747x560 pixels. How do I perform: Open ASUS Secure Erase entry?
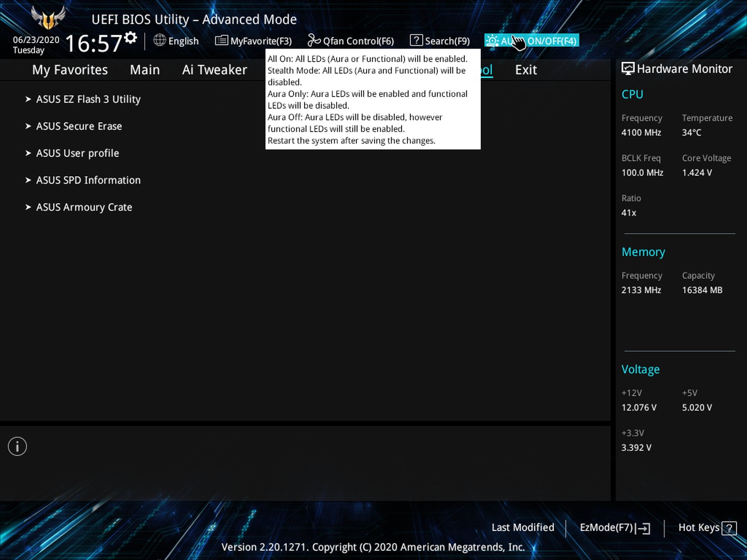(x=79, y=126)
